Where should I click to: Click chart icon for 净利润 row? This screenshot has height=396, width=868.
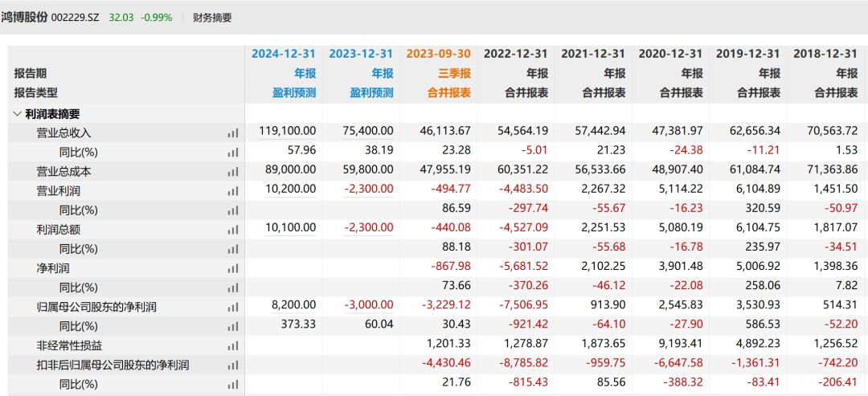click(233, 268)
